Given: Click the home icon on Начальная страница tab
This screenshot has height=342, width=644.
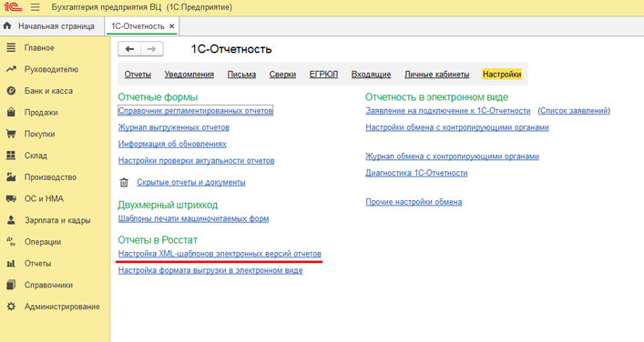Looking at the screenshot, I should pyautogui.click(x=7, y=25).
